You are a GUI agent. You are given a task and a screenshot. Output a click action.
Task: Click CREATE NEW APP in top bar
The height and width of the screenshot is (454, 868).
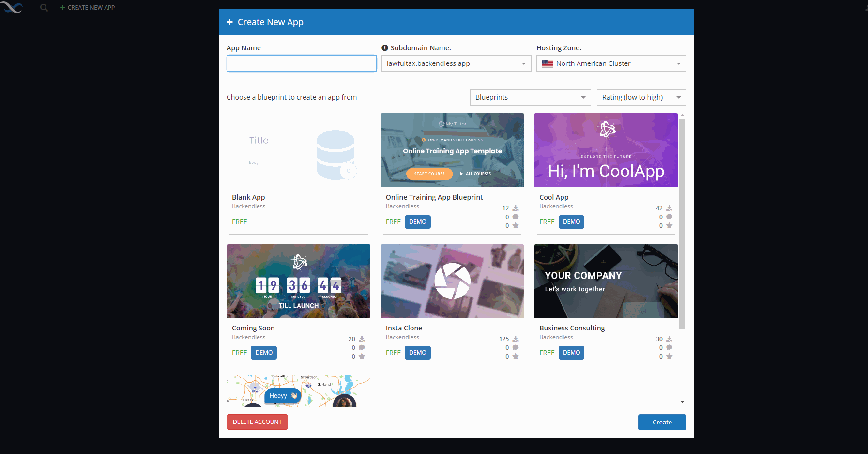[x=87, y=8]
